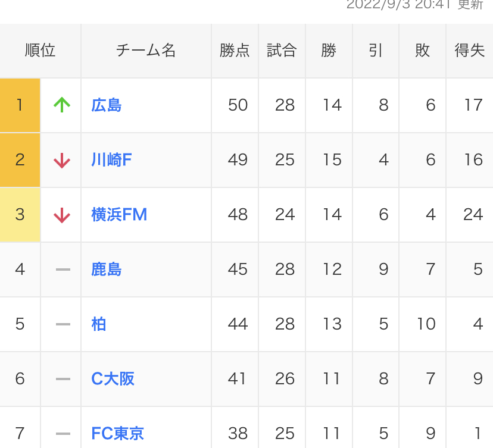Click the green up arrow beside 広島

(62, 105)
